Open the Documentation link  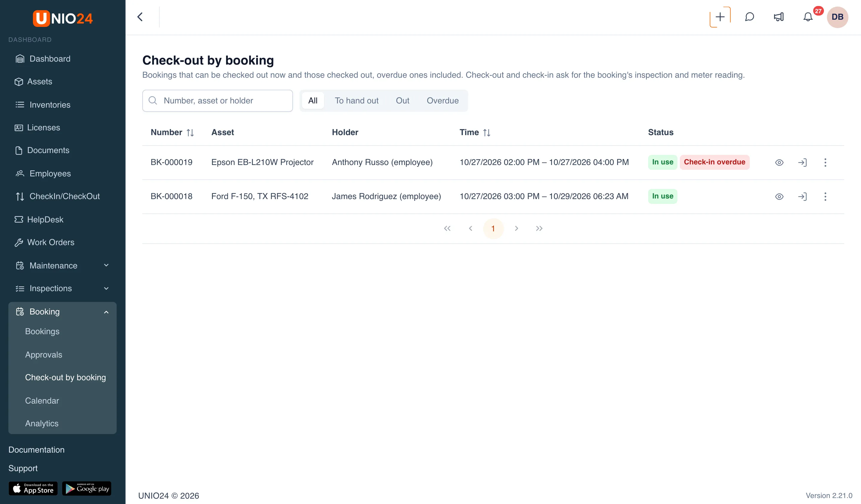pos(36,450)
